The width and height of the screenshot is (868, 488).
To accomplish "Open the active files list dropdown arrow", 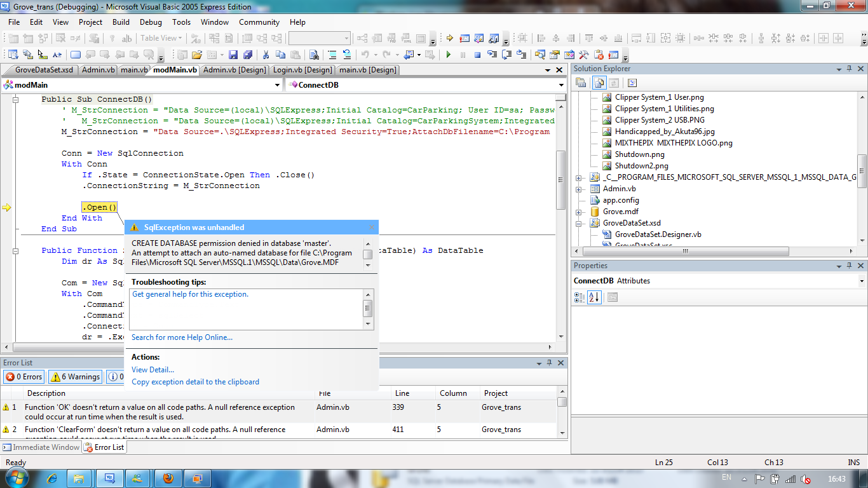I will tap(549, 70).
